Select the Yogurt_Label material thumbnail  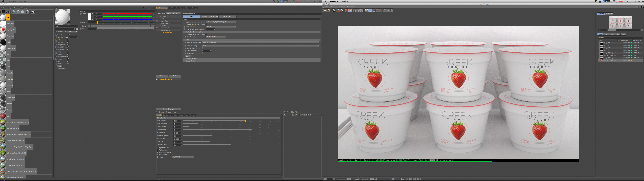(3, 30)
